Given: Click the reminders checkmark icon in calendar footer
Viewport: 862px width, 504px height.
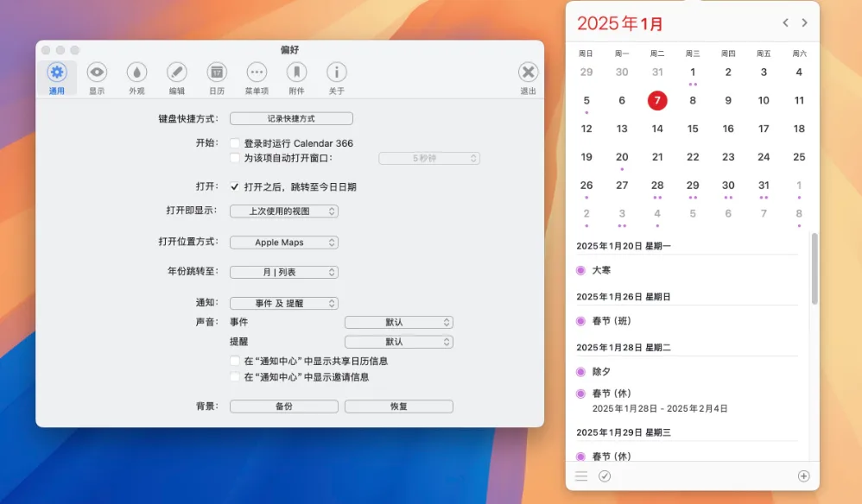Looking at the screenshot, I should tap(605, 476).
